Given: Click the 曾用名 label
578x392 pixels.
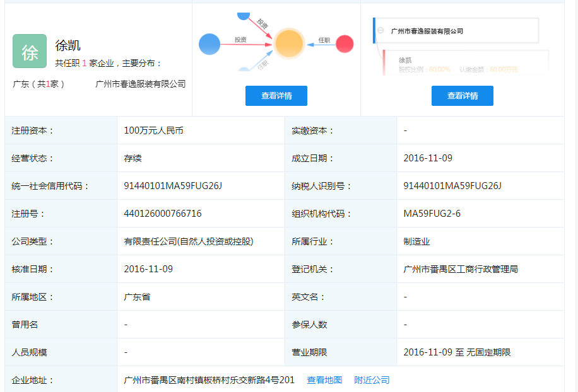Looking at the screenshot, I should click(25, 325).
